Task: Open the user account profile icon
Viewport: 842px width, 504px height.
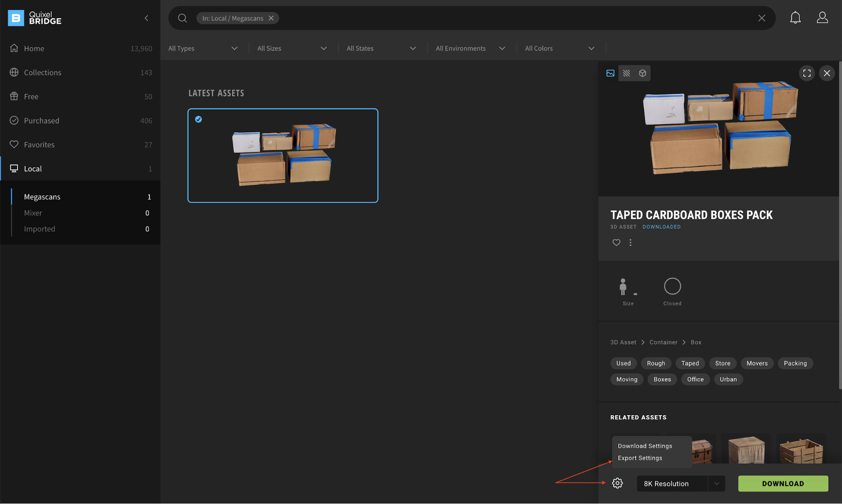Action: click(x=822, y=17)
